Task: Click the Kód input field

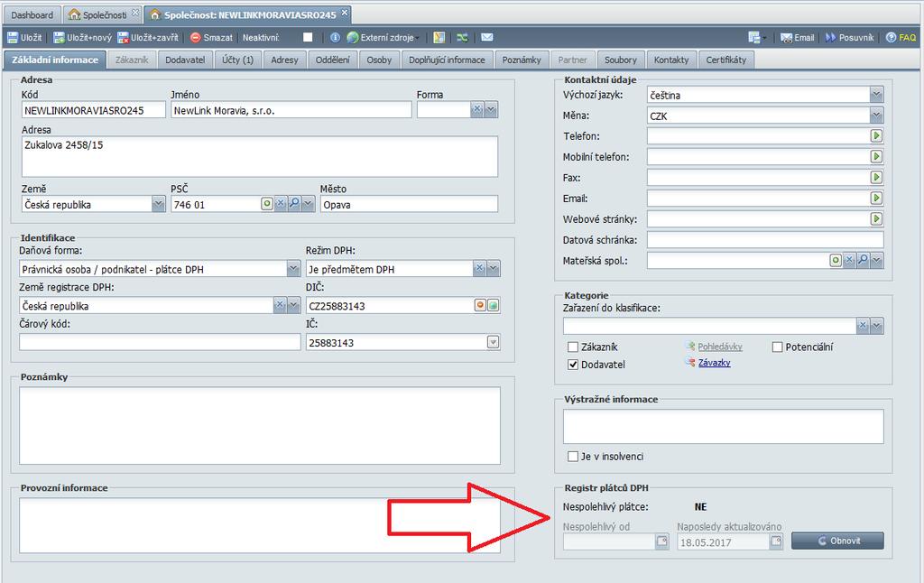Action: (x=94, y=110)
